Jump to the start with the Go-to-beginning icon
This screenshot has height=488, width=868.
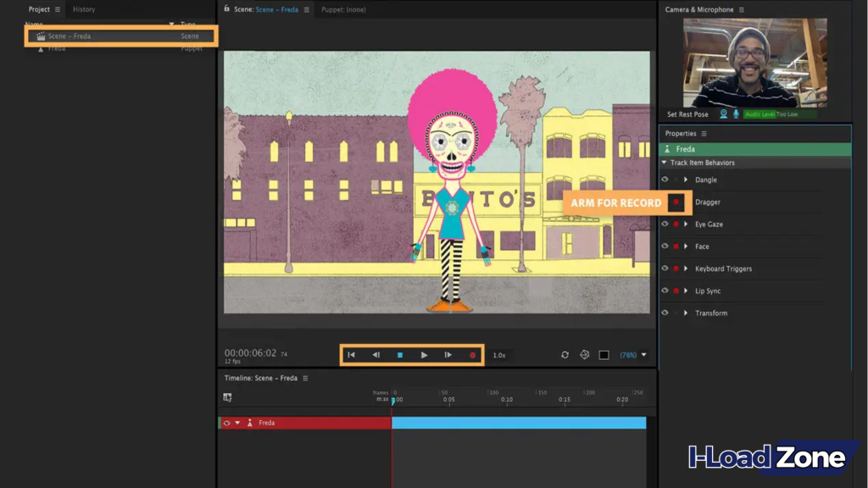point(351,353)
